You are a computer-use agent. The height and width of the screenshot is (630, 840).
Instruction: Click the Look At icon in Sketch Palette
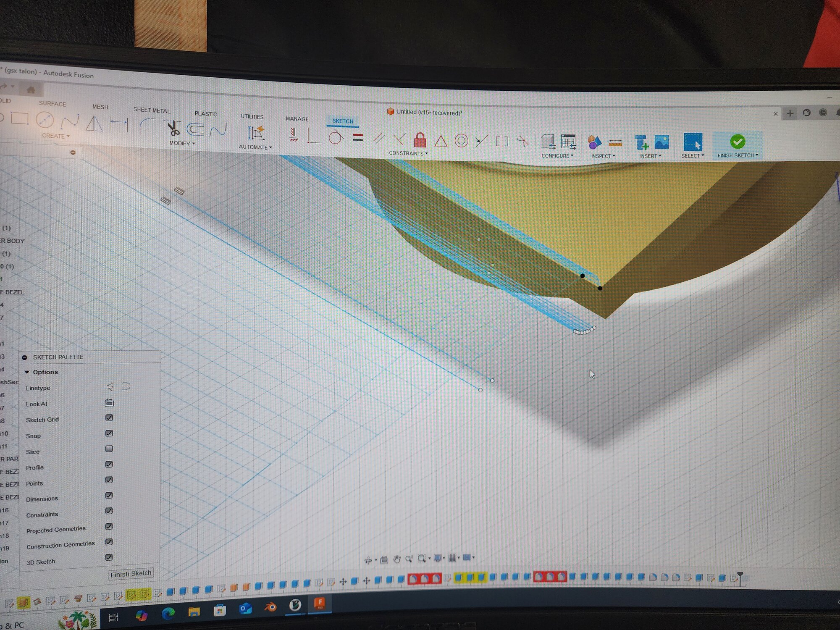pos(109,403)
